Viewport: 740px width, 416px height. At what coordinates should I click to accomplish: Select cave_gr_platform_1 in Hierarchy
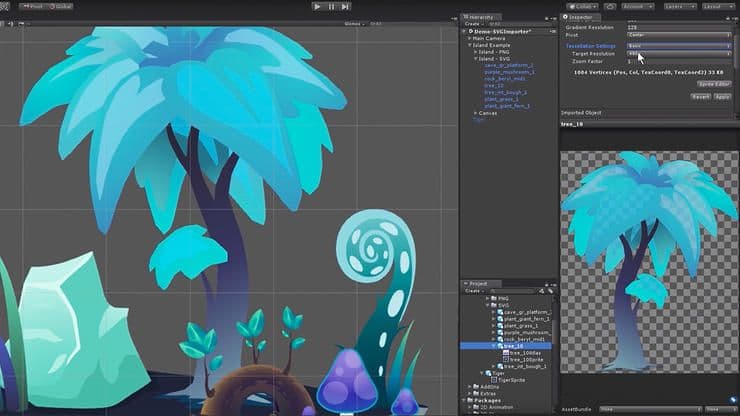coord(509,66)
